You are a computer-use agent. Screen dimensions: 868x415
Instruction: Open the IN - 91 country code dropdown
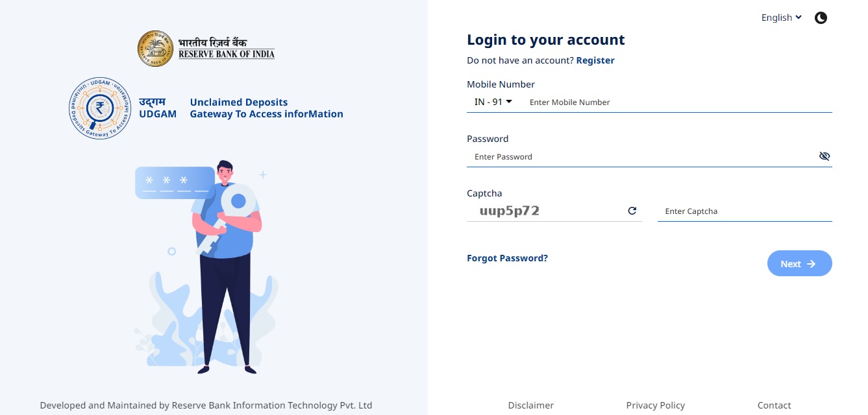(x=492, y=101)
